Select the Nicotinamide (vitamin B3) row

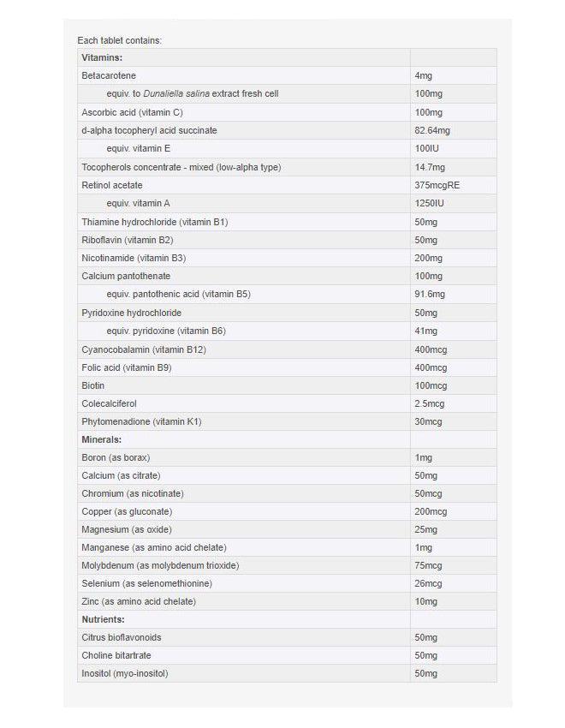[x=134, y=258]
